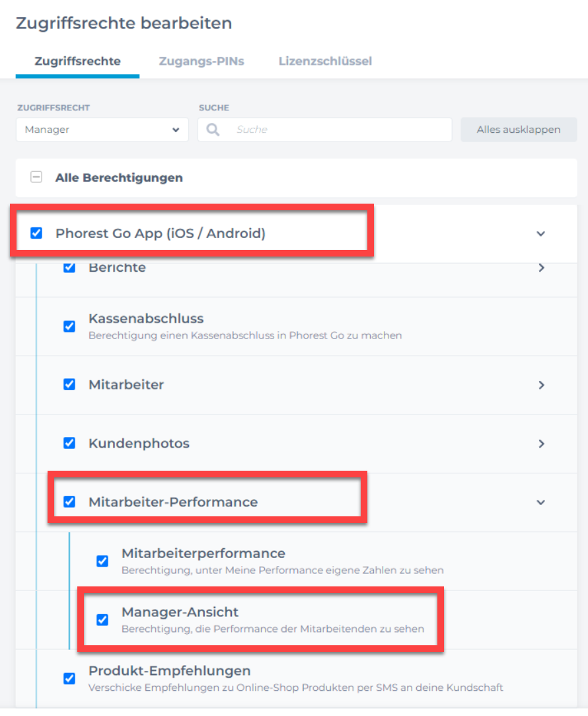Toggle the Berichte checkbox

[x=69, y=267]
